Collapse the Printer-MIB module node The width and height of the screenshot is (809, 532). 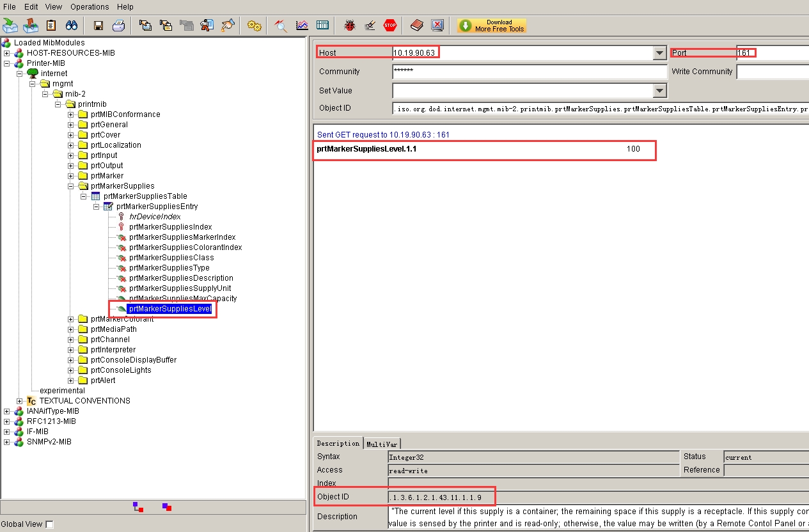click(x=7, y=63)
